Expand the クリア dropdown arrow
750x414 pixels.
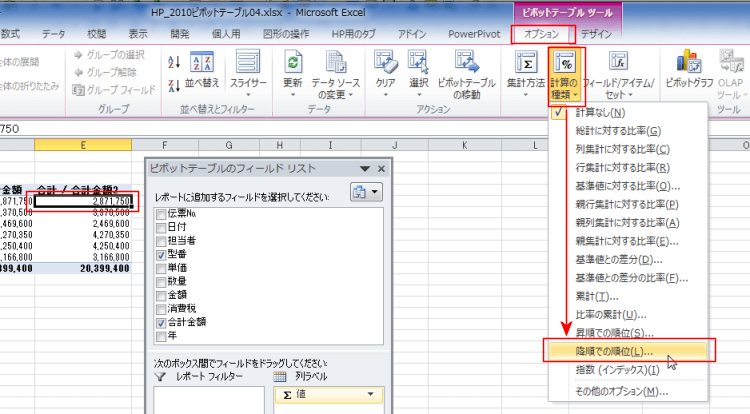tap(386, 95)
